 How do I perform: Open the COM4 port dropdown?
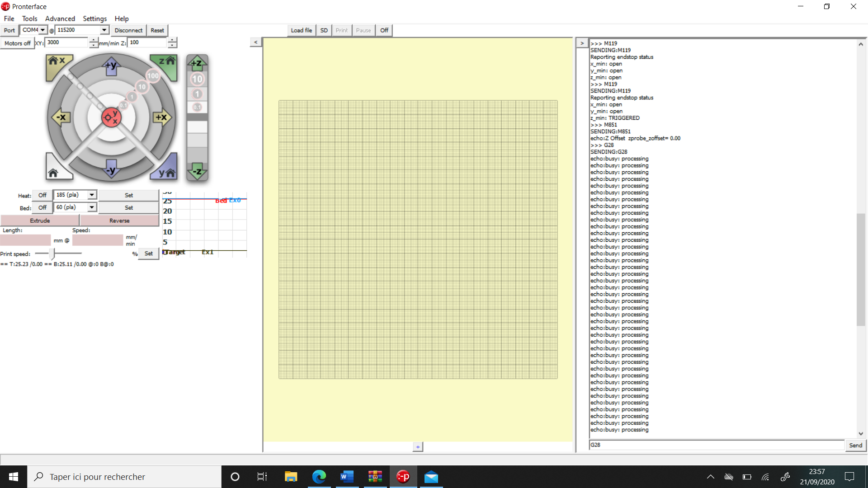(34, 30)
